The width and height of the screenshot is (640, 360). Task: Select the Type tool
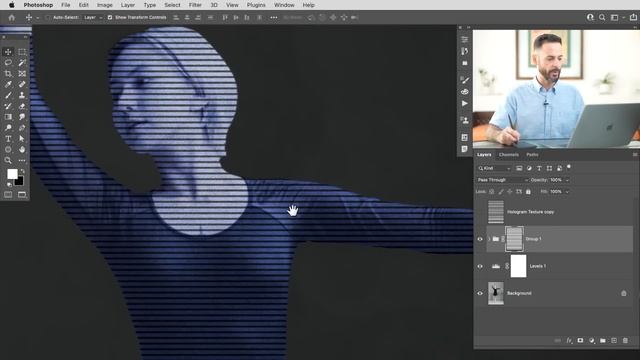(x=8, y=139)
